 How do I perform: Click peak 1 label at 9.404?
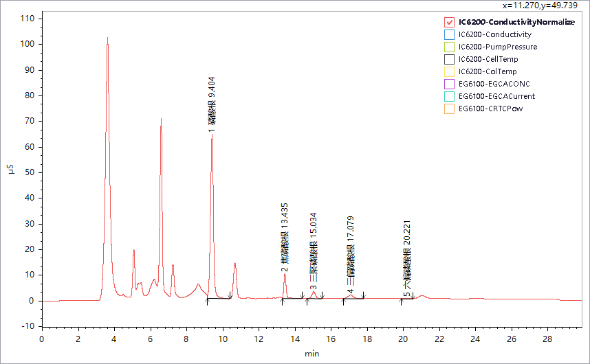(x=212, y=103)
